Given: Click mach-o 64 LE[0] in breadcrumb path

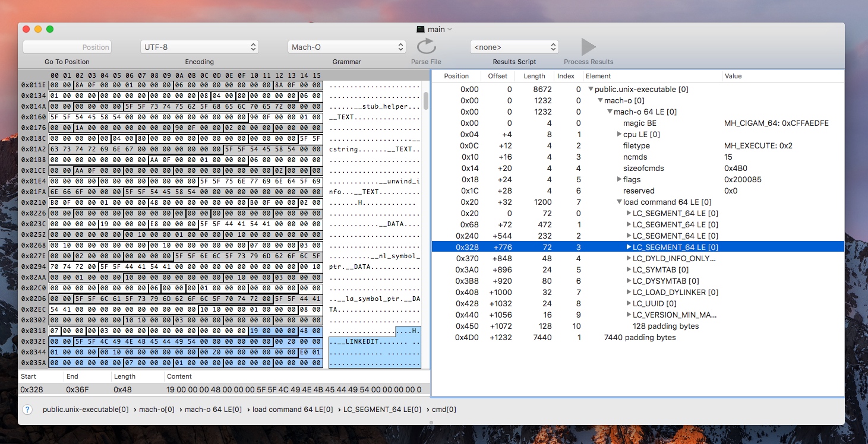Looking at the screenshot, I should (x=213, y=410).
